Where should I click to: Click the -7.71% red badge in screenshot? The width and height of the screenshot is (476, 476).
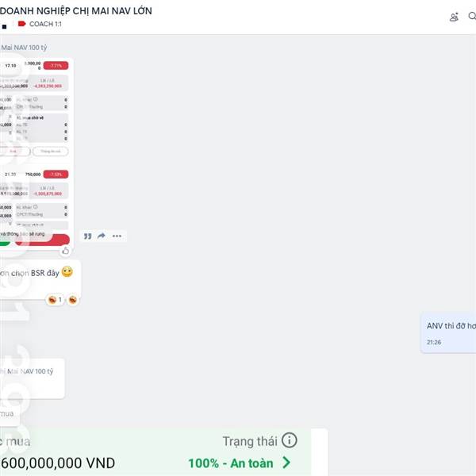(x=56, y=66)
